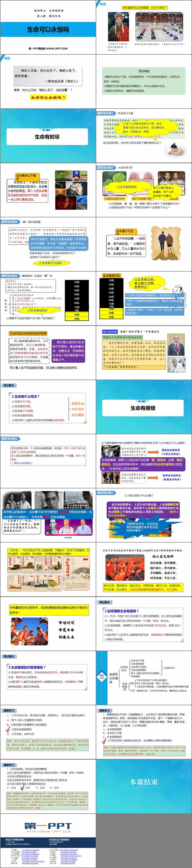Image resolution: width=192 pixels, height=868 pixels.
Task: Select exercise slide 2 about 黄菊迎
Action: tap(144, 732)
